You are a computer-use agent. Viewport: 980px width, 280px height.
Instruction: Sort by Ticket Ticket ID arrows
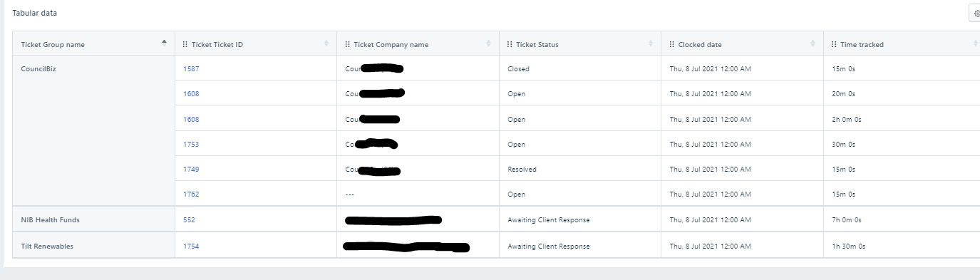[326, 43]
